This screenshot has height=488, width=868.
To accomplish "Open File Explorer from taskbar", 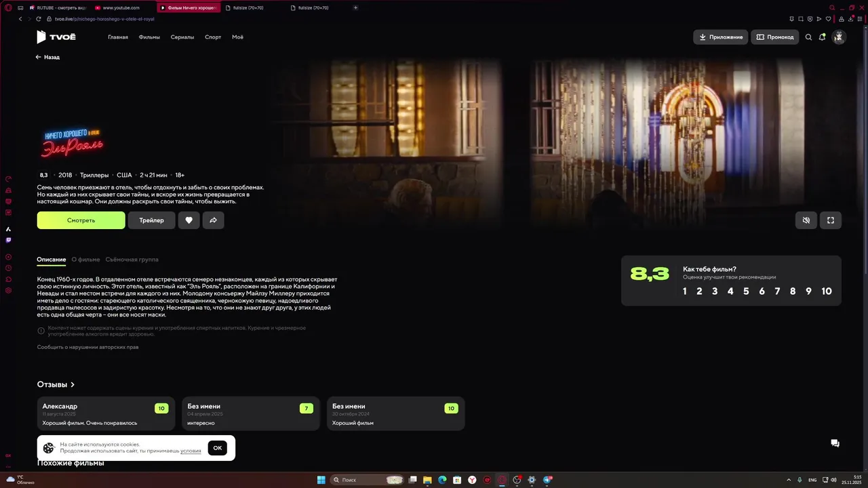I will [427, 480].
